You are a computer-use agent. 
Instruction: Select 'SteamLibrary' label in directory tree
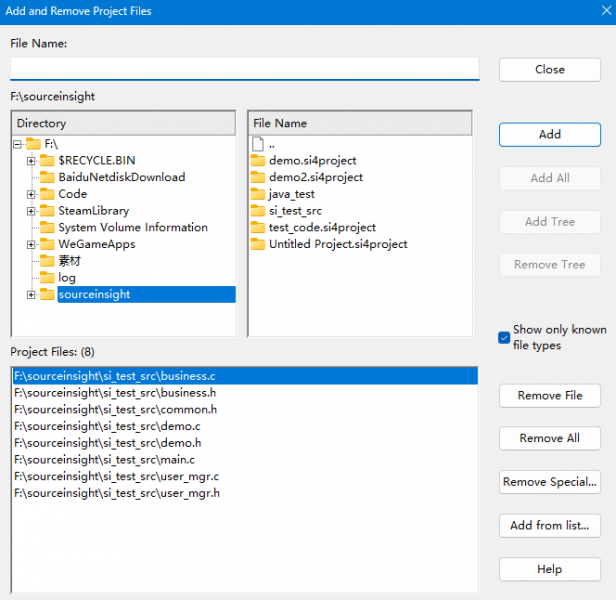coord(94,211)
